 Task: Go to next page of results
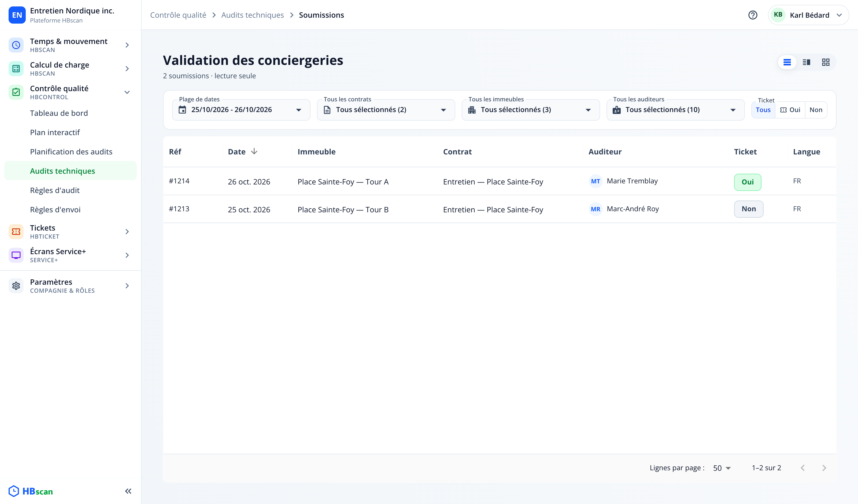[x=824, y=468]
